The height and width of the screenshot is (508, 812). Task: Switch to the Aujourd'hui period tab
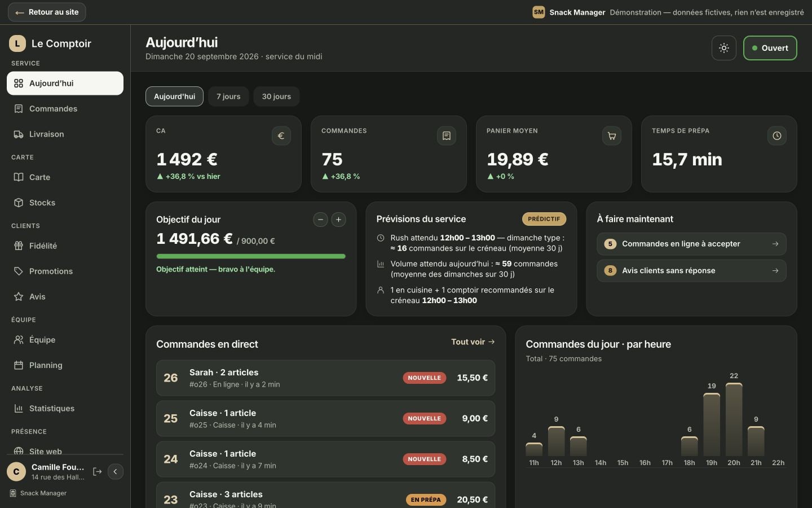click(174, 97)
